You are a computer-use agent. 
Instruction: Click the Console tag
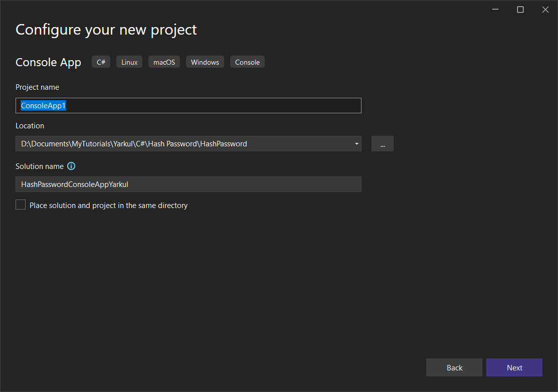pyautogui.click(x=247, y=62)
